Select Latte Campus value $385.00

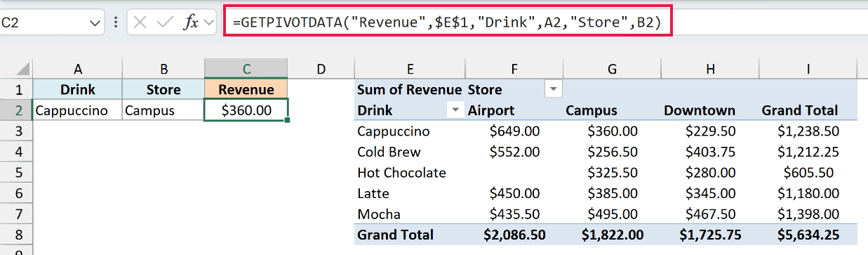[x=612, y=193]
